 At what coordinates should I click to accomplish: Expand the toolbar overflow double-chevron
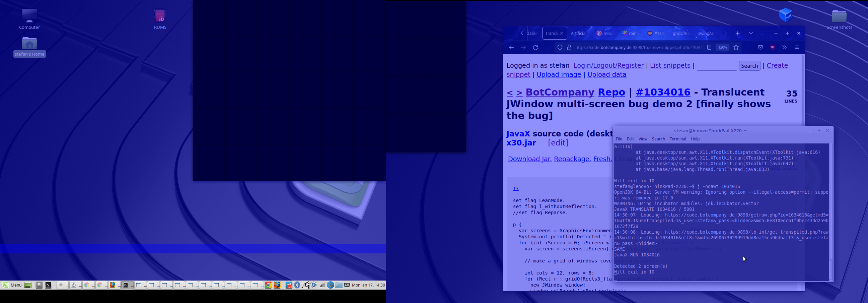pyautogui.click(x=784, y=48)
